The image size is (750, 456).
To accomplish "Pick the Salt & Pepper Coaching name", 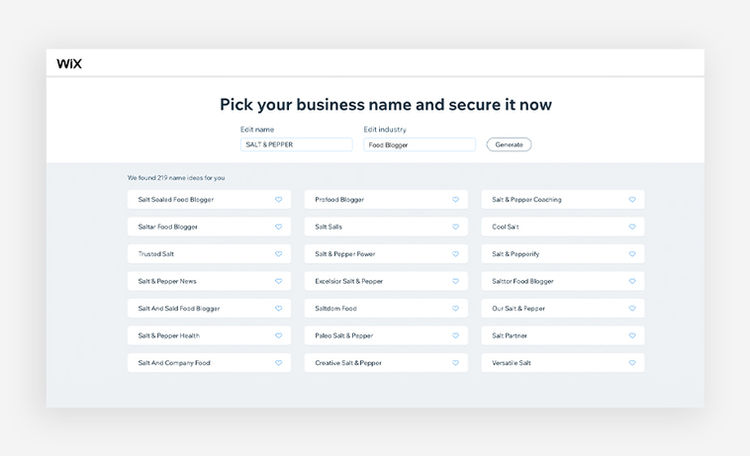I will click(x=563, y=200).
